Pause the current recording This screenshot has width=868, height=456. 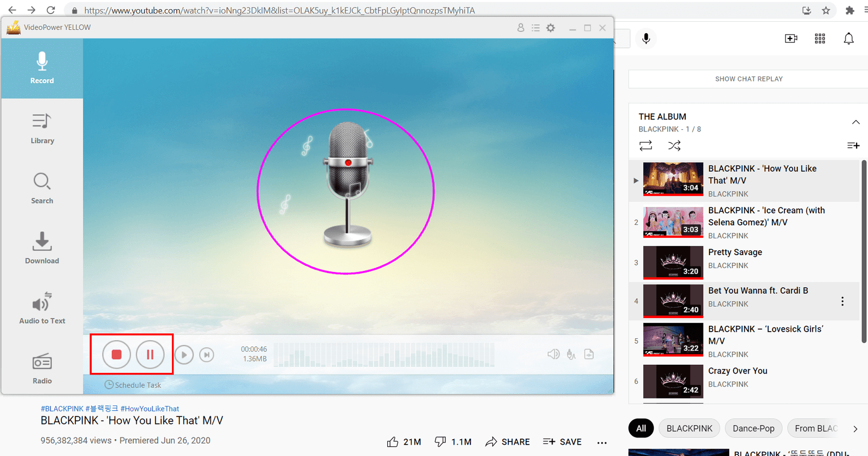(150, 354)
